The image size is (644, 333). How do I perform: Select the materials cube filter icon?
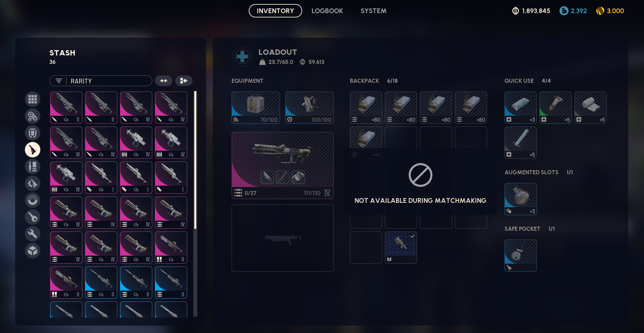click(33, 251)
